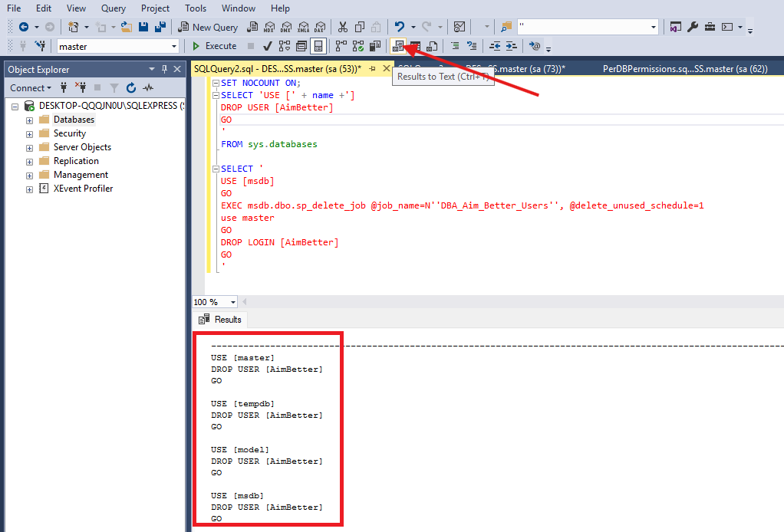Toggle auto-hide pin on Object Explorer
Viewport: 784px width, 532px height.
(164, 70)
